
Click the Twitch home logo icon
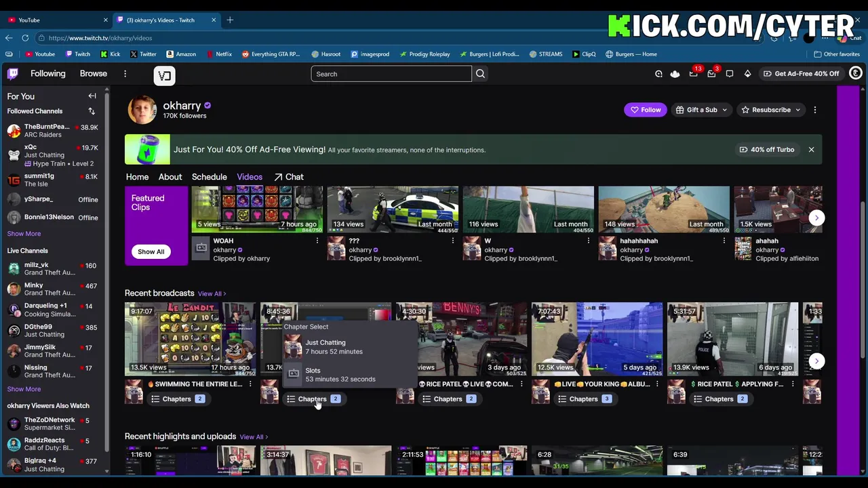pyautogui.click(x=13, y=74)
